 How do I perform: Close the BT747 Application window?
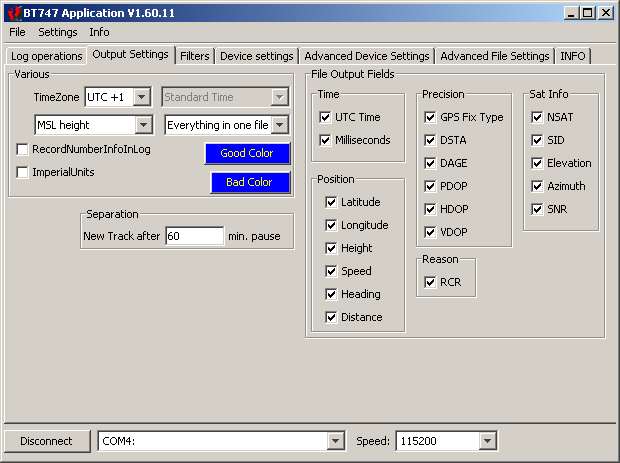606,13
